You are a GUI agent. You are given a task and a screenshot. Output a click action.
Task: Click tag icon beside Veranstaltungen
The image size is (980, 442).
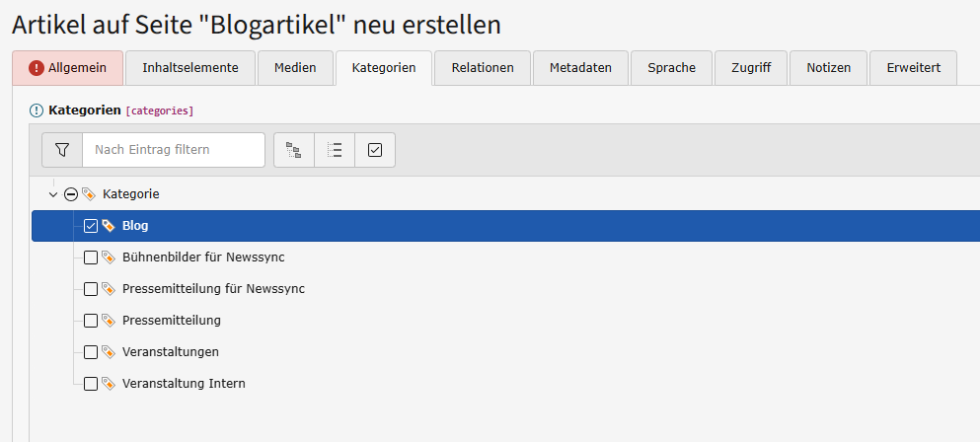(109, 352)
